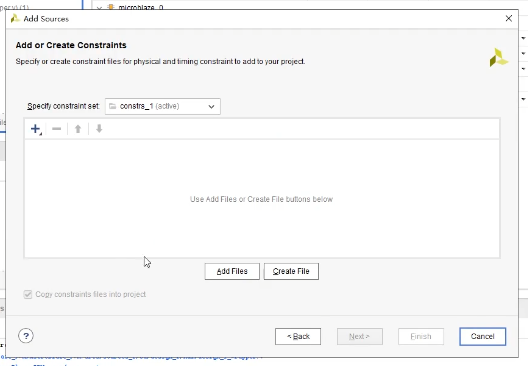The image size is (528, 366).
Task: Click the small triangle on the plus icon
Action: (x=41, y=134)
